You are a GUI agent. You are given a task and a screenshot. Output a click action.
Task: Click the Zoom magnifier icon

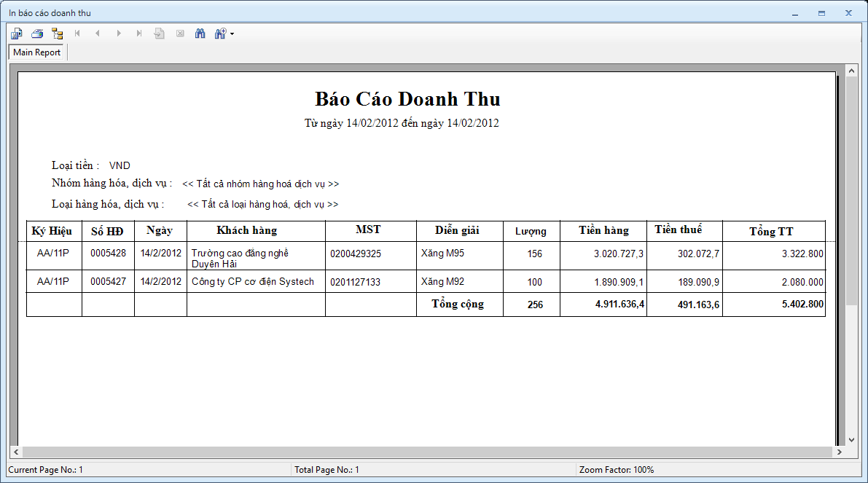pyautogui.click(x=219, y=34)
